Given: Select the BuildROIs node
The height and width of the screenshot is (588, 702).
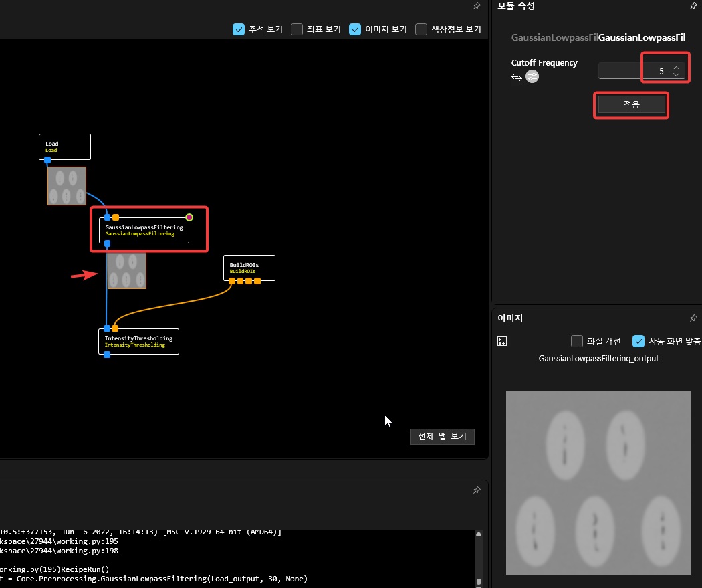Looking at the screenshot, I should click(x=249, y=268).
